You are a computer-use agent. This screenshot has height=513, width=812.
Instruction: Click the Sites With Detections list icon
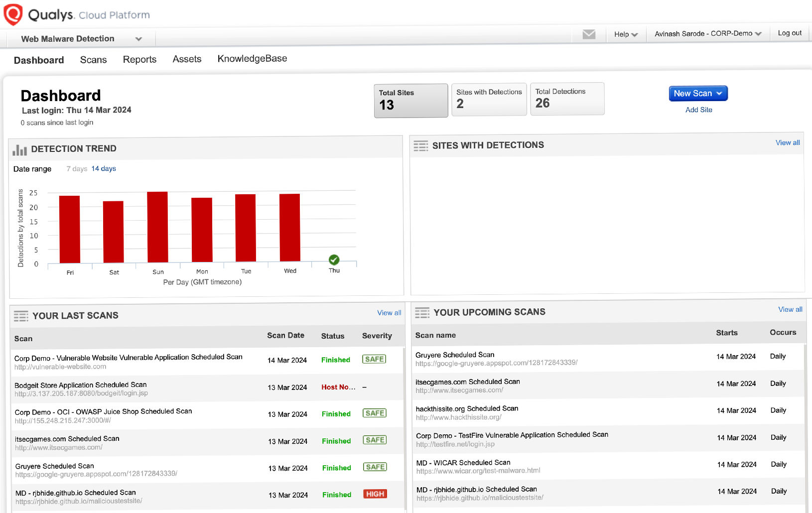pos(420,145)
